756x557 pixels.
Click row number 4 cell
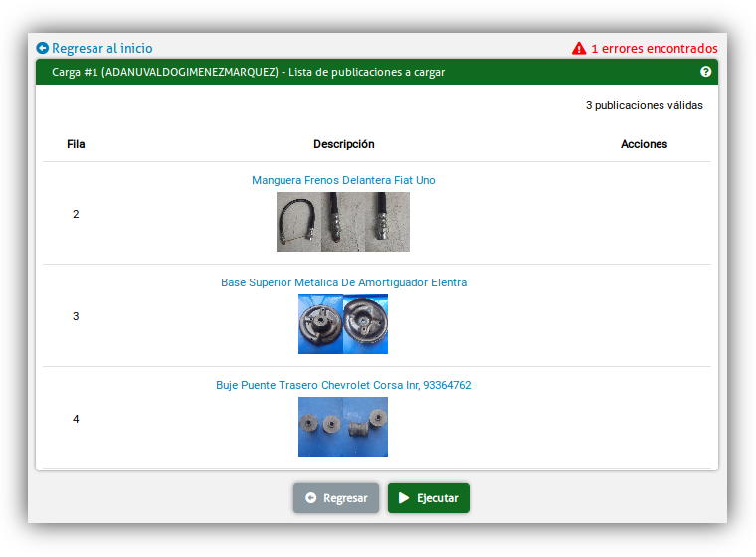pyautogui.click(x=76, y=419)
